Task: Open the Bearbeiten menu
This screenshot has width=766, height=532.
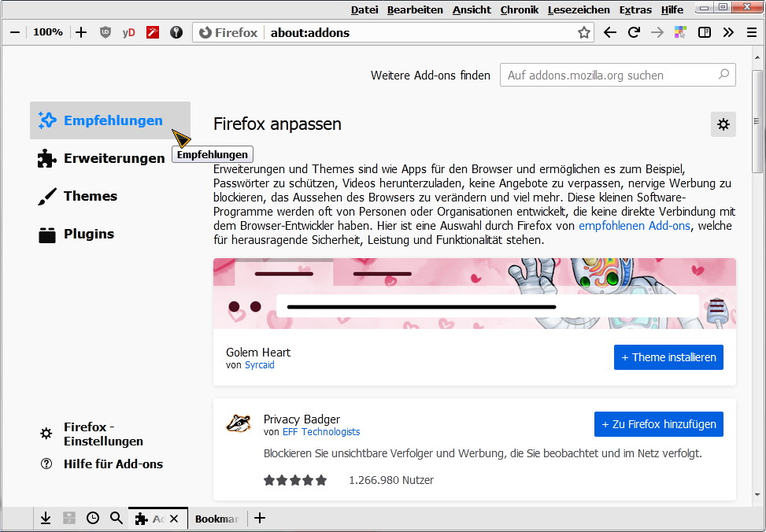Action: pos(415,9)
